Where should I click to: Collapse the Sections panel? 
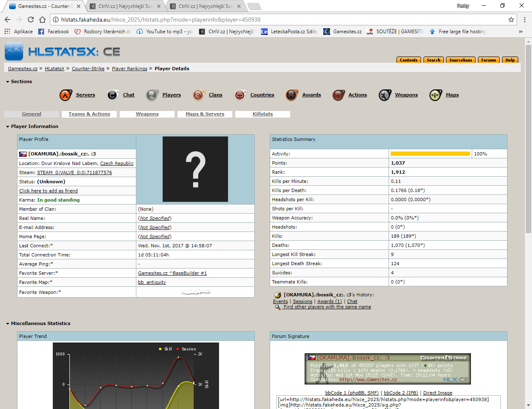coord(7,81)
